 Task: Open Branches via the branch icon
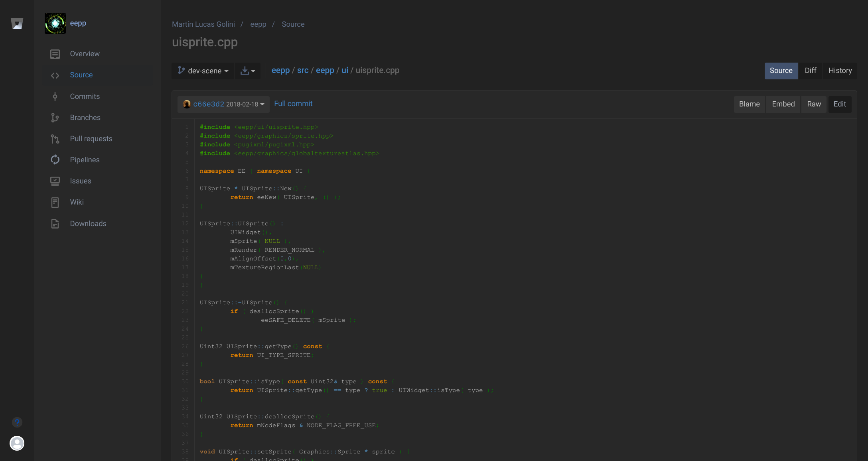pos(55,117)
